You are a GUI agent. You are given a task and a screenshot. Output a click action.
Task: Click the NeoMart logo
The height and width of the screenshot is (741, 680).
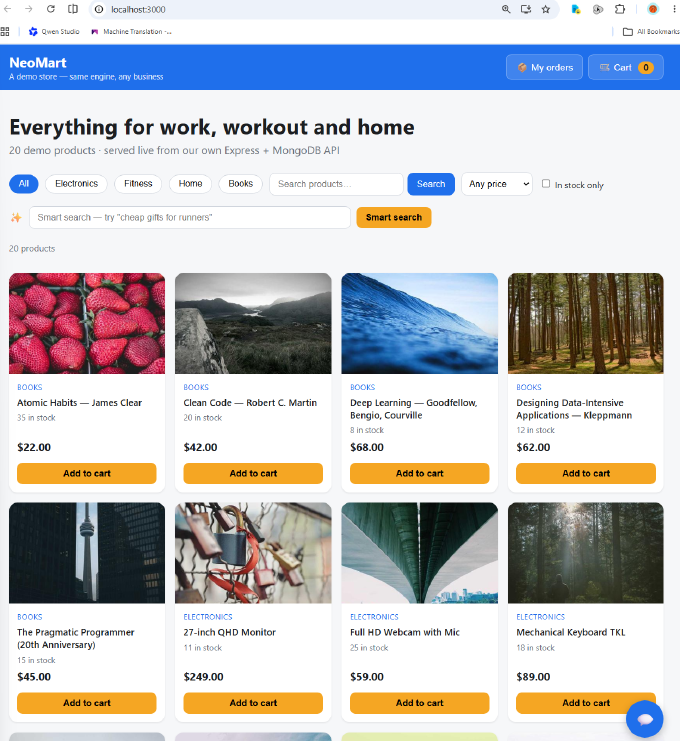point(38,63)
